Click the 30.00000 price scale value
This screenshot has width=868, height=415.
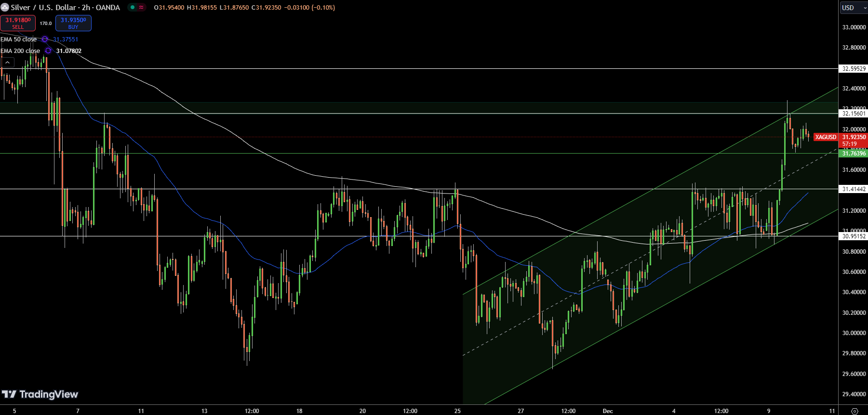point(854,333)
